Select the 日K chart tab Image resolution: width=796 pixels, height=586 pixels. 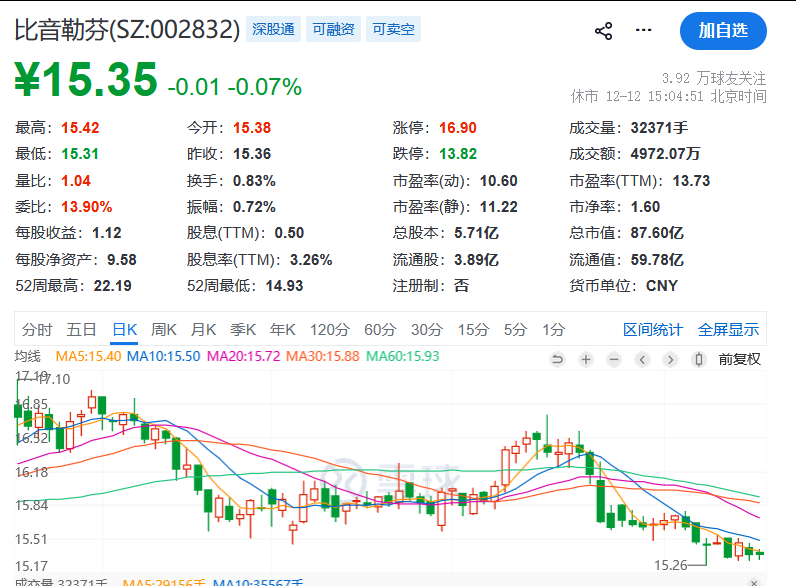click(x=124, y=330)
